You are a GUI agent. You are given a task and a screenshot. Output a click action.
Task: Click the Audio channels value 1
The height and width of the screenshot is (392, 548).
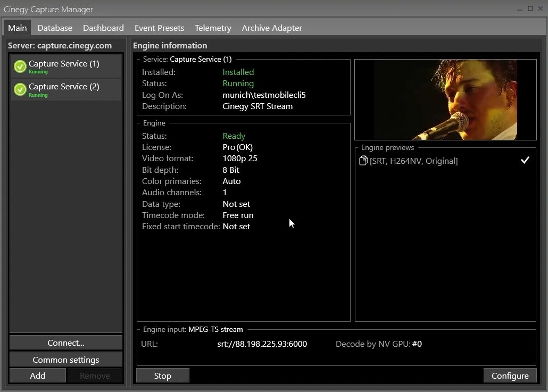(225, 193)
